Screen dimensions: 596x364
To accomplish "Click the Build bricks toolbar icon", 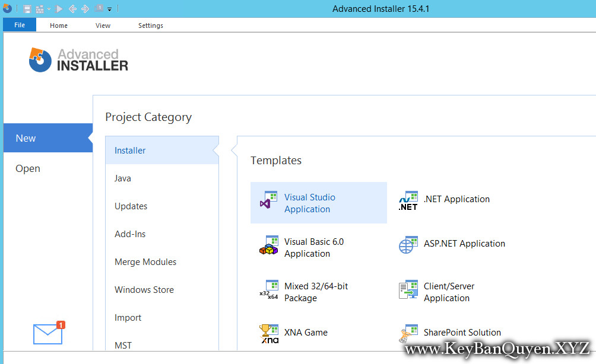I will [40, 9].
